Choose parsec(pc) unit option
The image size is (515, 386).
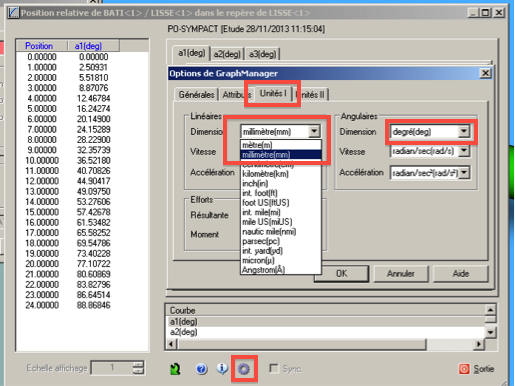tap(281, 241)
